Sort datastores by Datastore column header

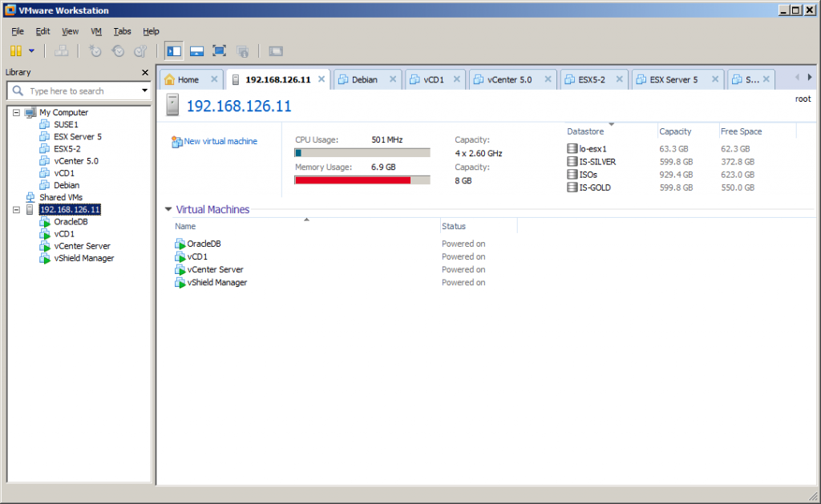(585, 131)
